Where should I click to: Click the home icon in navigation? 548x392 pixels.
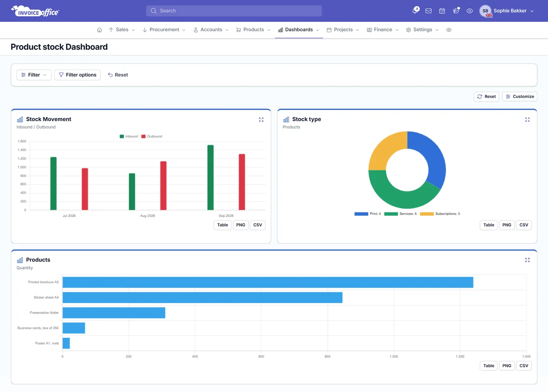point(99,30)
